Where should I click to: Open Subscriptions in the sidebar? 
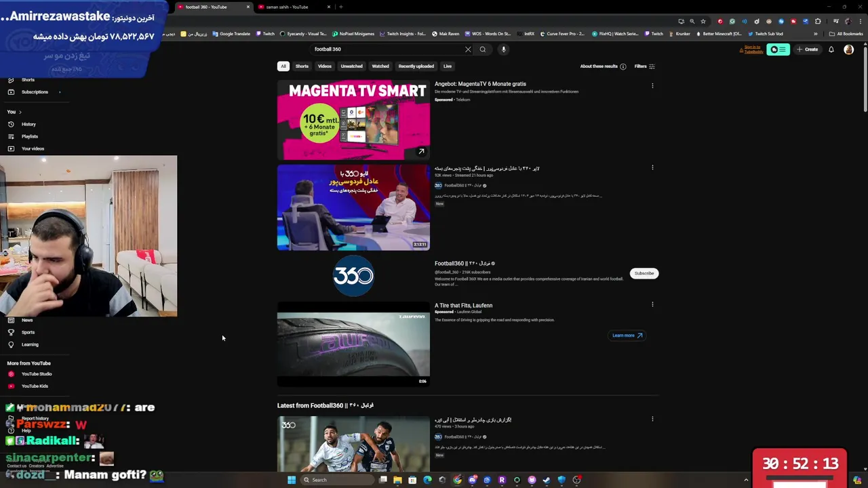(35, 92)
